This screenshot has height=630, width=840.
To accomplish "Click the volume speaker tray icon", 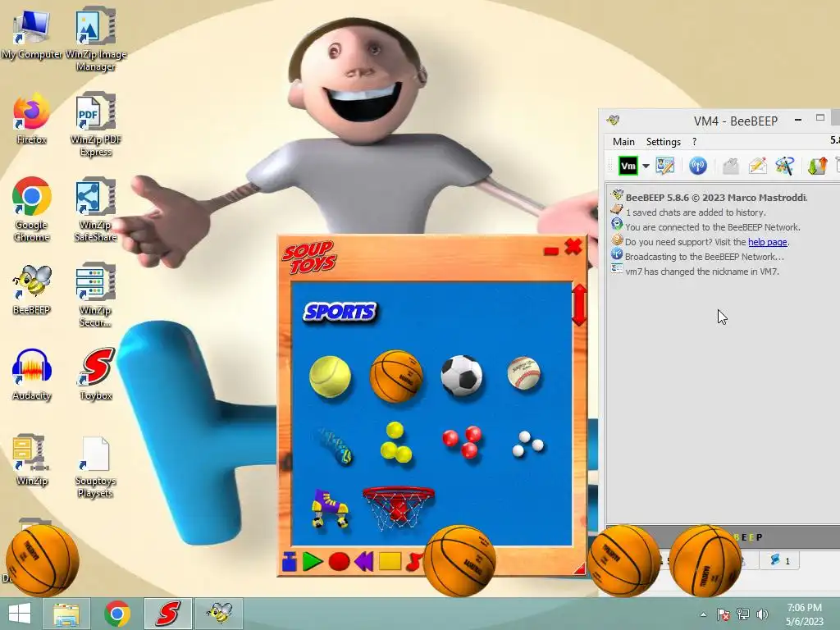I will pyautogui.click(x=762, y=614).
